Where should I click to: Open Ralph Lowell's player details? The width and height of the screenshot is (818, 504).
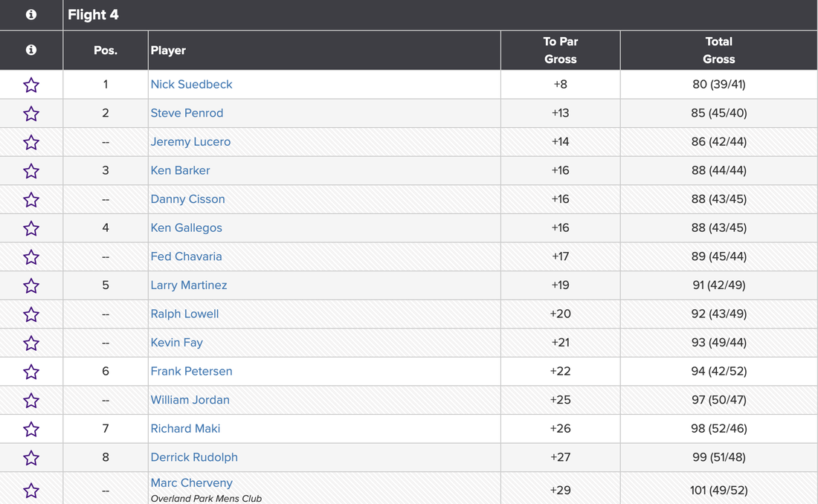tap(184, 314)
